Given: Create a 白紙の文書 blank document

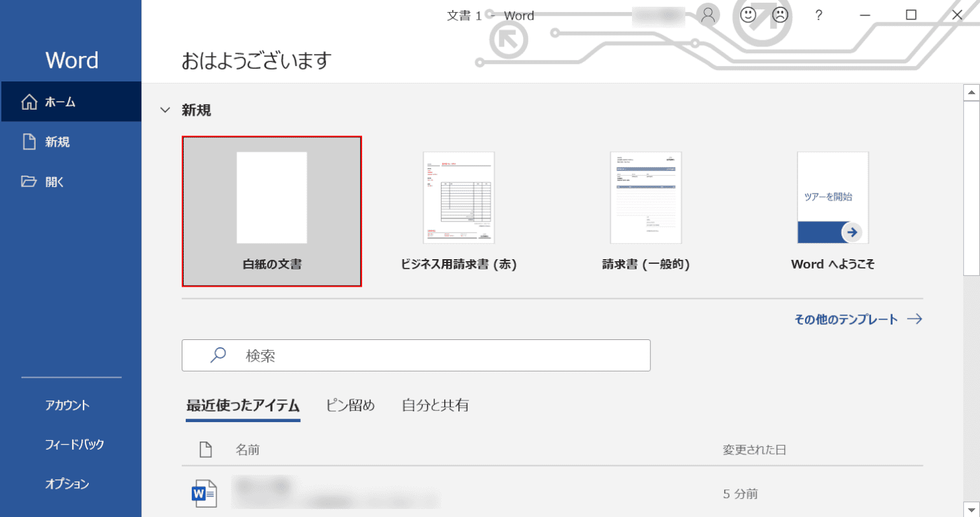Looking at the screenshot, I should pyautogui.click(x=272, y=211).
